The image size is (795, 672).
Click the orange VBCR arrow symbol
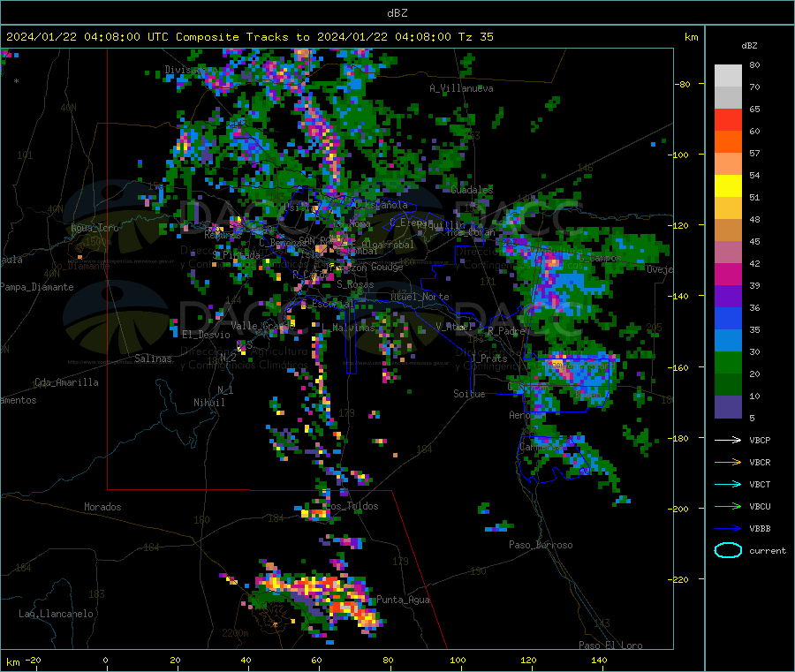point(728,462)
